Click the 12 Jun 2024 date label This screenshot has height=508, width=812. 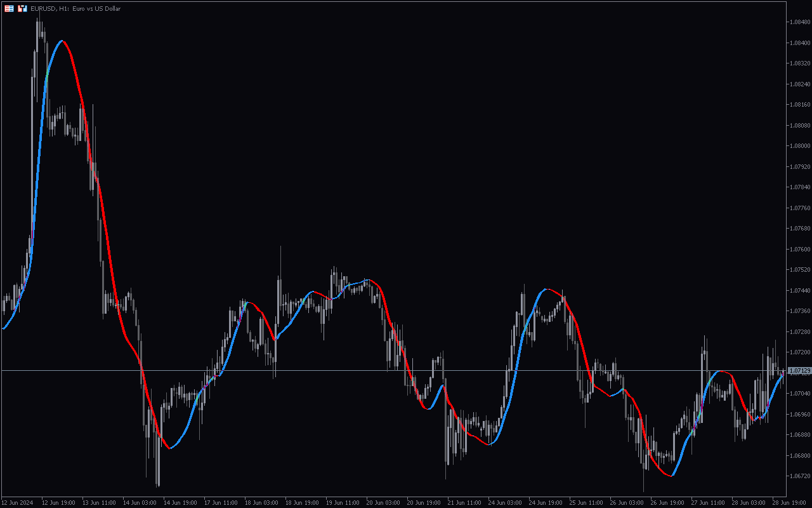click(x=17, y=502)
